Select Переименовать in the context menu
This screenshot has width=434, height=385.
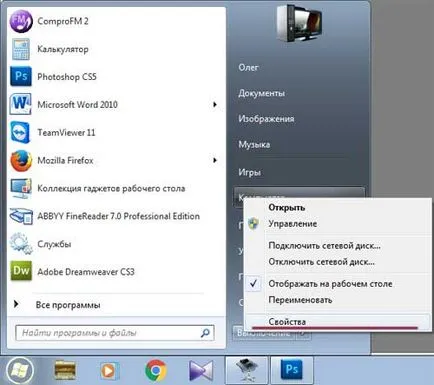coord(300,300)
